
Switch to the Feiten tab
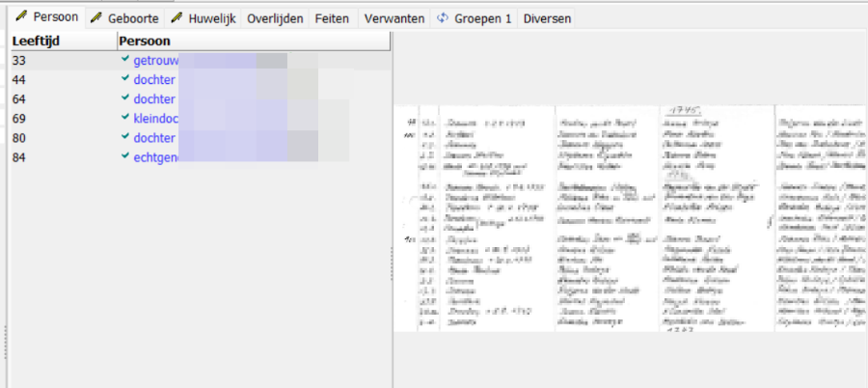pyautogui.click(x=332, y=18)
